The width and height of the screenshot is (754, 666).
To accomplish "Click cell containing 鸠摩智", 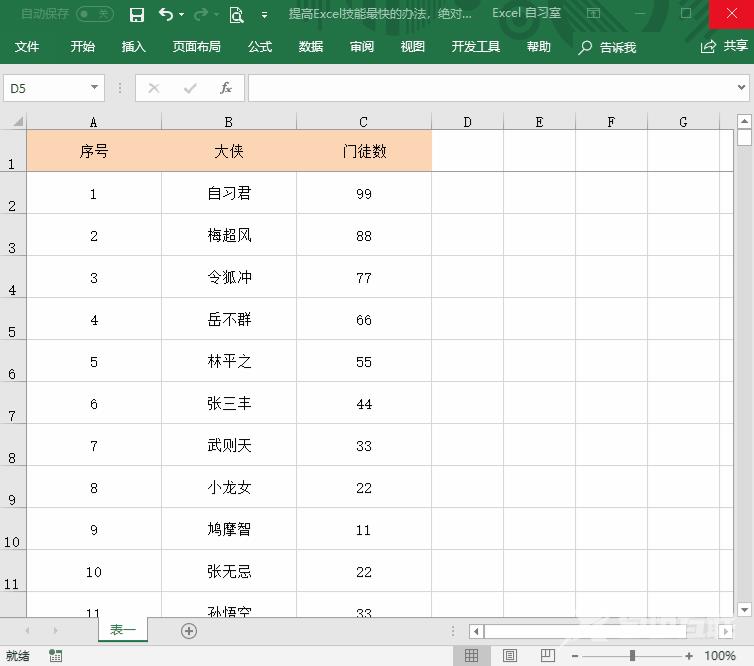I will [229, 529].
